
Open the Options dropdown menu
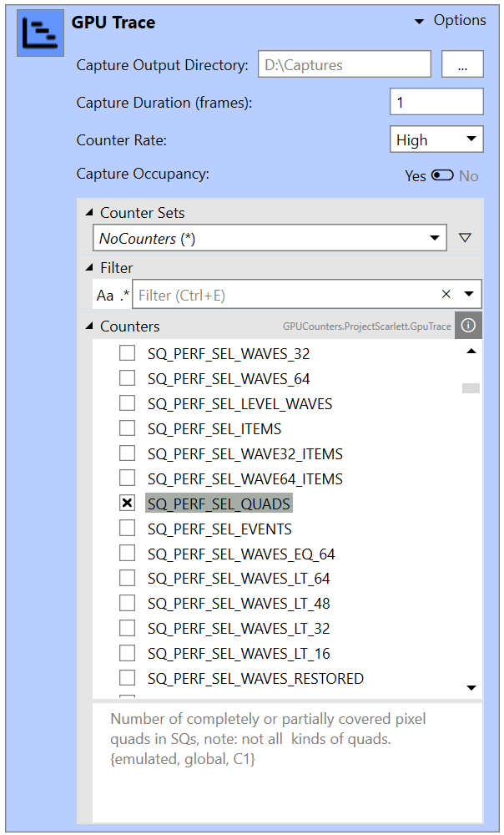[x=451, y=20]
